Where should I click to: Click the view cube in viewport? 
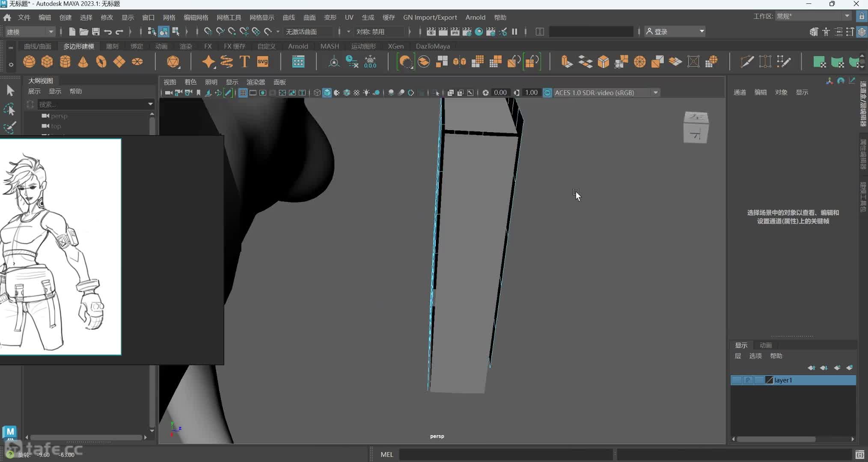pyautogui.click(x=696, y=127)
